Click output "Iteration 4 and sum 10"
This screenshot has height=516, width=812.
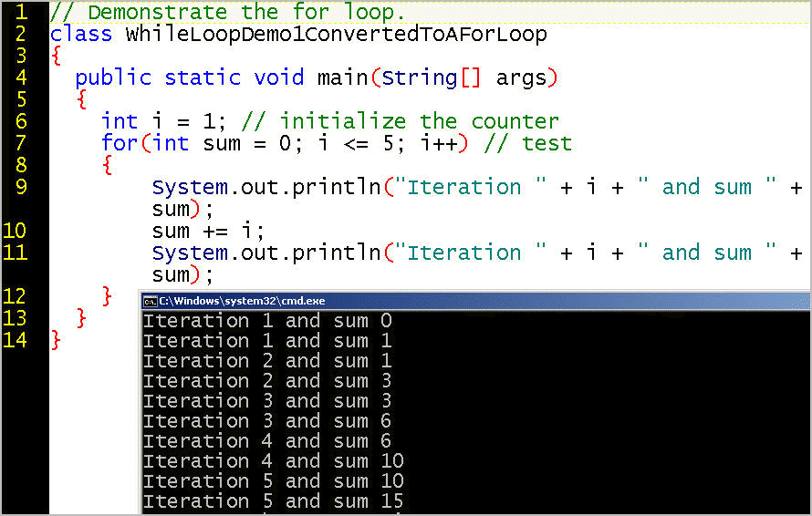(274, 461)
